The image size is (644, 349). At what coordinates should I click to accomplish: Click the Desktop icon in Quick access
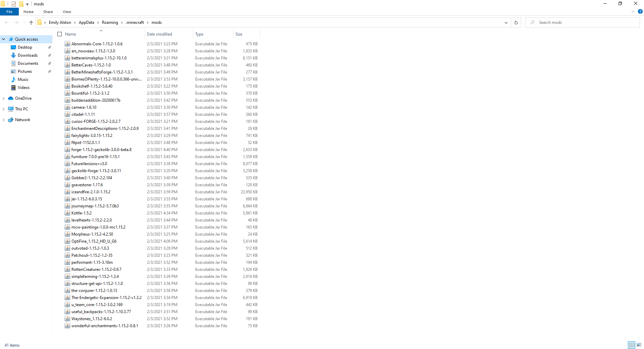13,47
